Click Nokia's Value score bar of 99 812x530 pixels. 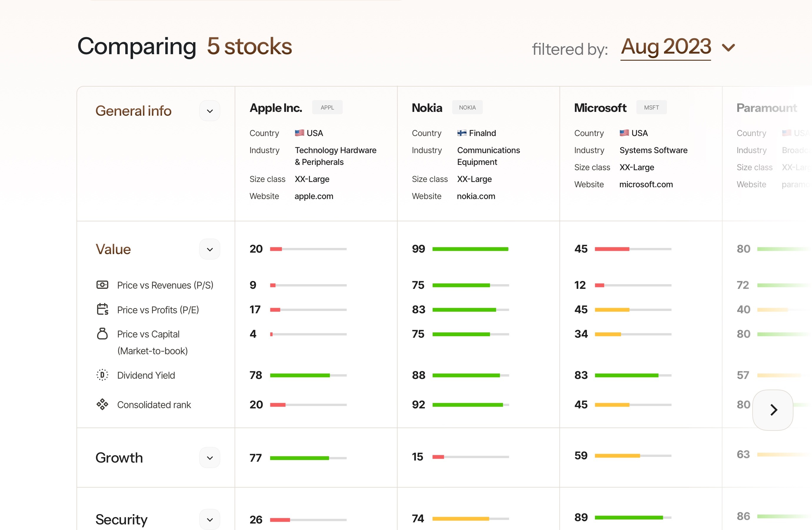coord(470,249)
